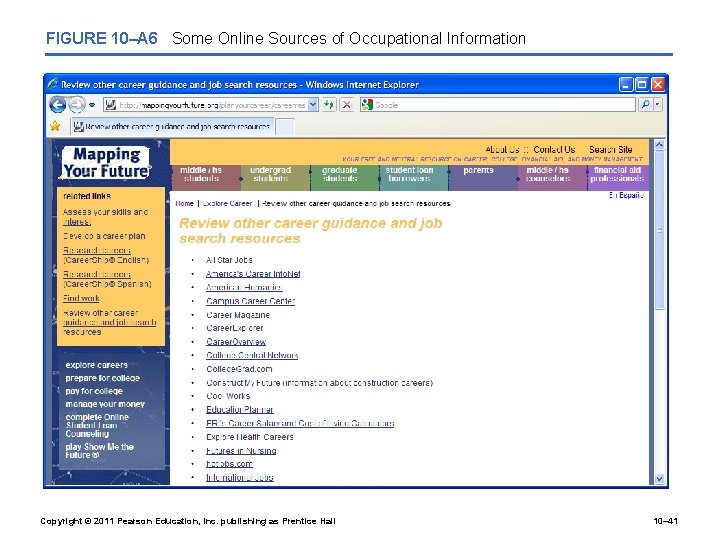Open the Contact Us link
The image size is (720, 540).
(554, 150)
